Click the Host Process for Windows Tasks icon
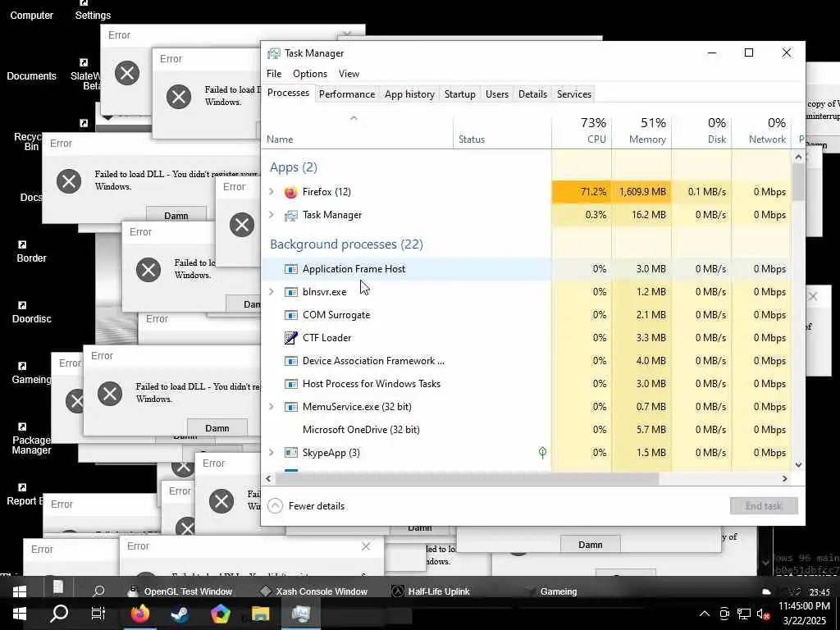This screenshot has width=840, height=630. [291, 384]
